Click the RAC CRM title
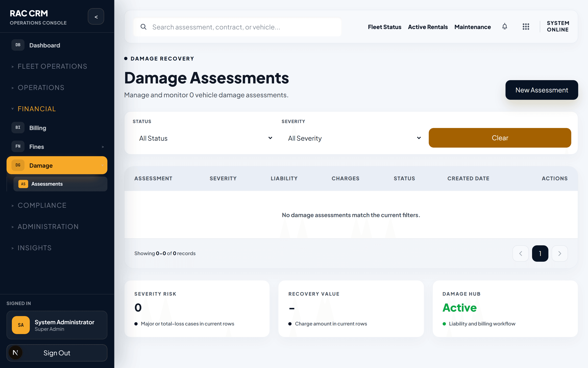Viewport: 588px width, 368px height. (29, 13)
